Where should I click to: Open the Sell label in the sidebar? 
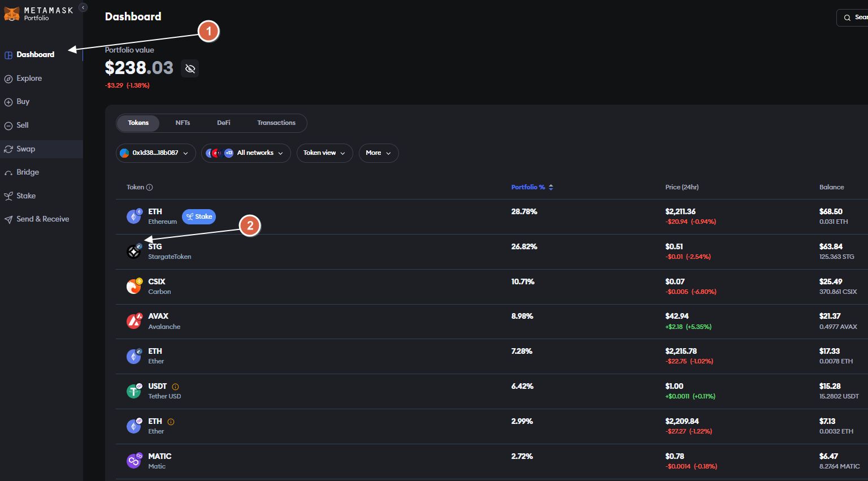click(23, 125)
